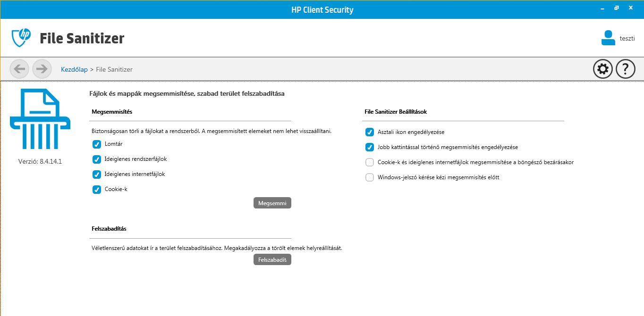Toggle Jobb kattintással történő megsemmisítés checkbox
The image size is (644, 316).
click(370, 148)
